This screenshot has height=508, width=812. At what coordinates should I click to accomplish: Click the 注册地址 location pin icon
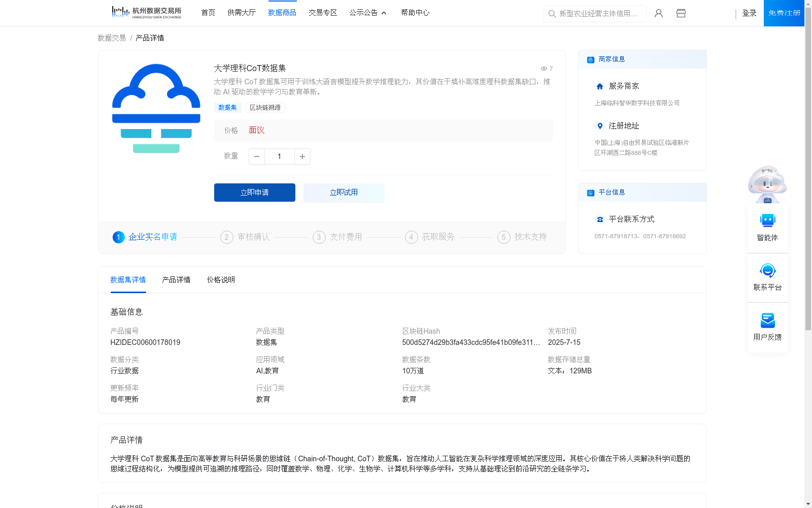(x=600, y=126)
